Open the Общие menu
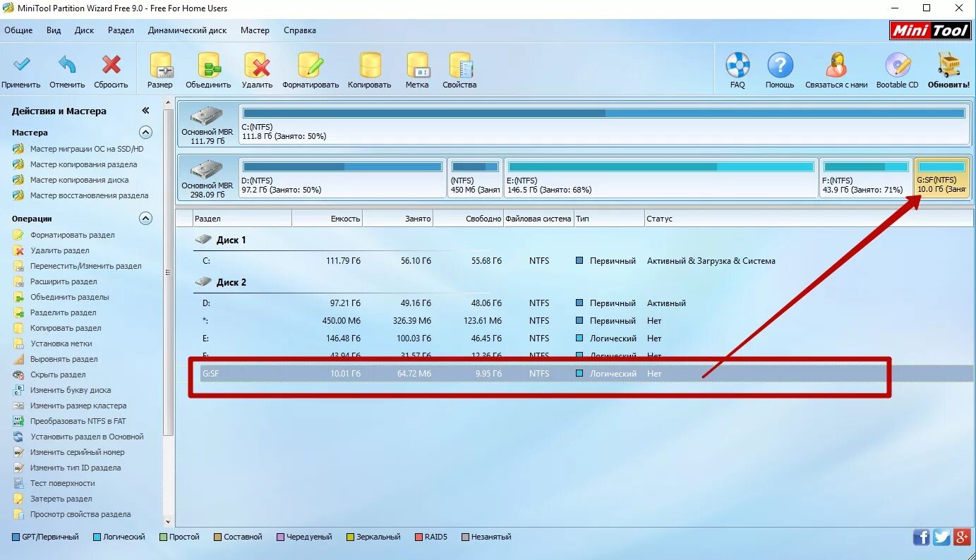Viewport: 976px width, 560px height. pos(18,30)
